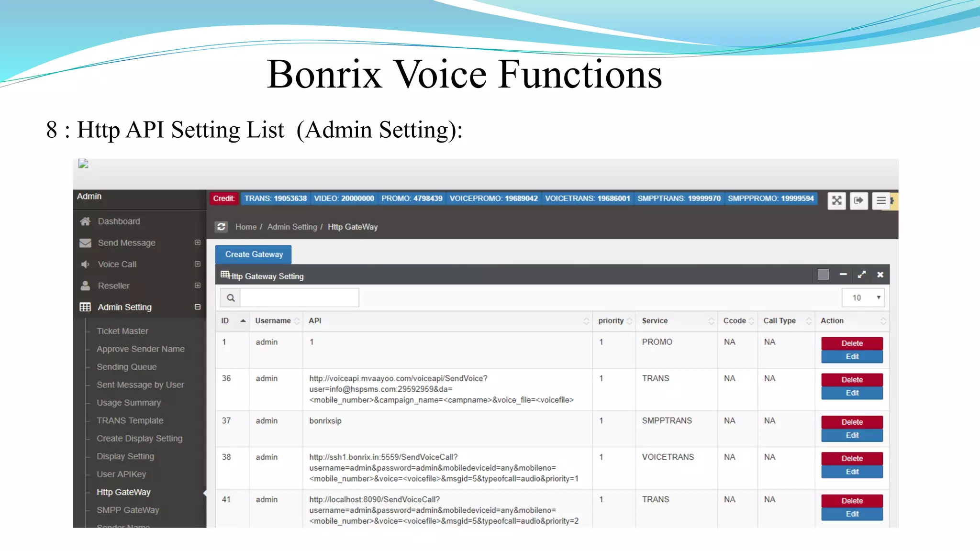The width and height of the screenshot is (980, 551).
Task: Open Display Setting in sidebar
Action: coord(125,456)
